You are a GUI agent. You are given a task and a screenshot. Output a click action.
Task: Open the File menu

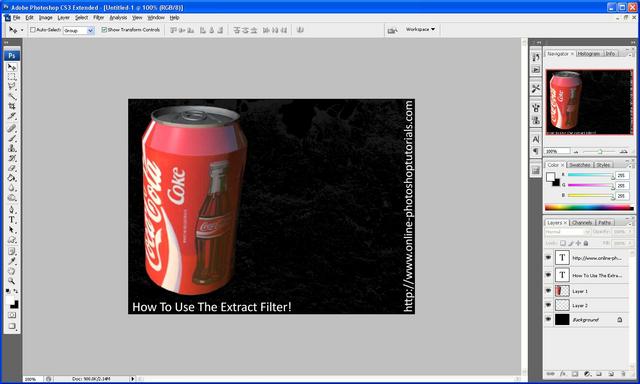(x=16, y=18)
